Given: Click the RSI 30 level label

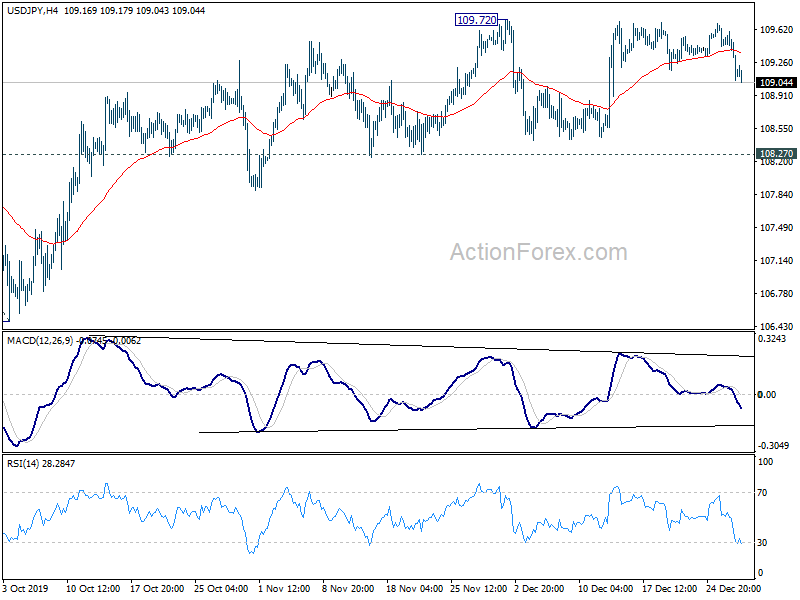Looking at the screenshot, I should click(x=762, y=543).
